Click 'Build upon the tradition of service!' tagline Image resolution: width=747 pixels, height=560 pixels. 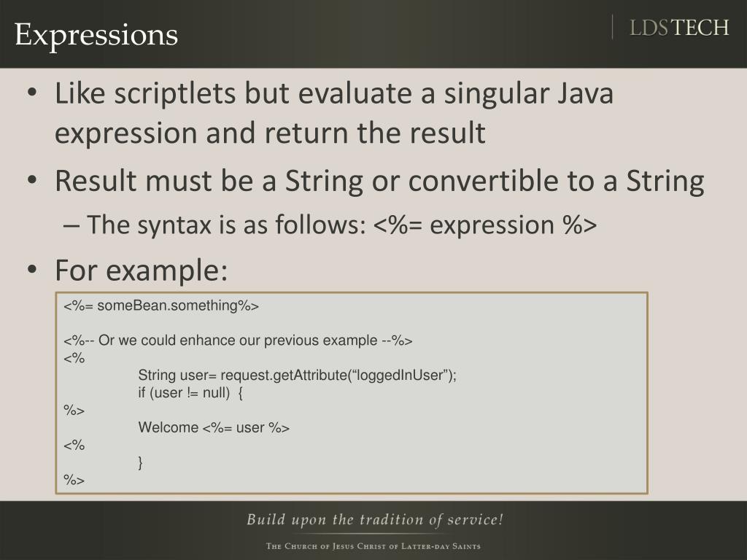pyautogui.click(x=375, y=519)
